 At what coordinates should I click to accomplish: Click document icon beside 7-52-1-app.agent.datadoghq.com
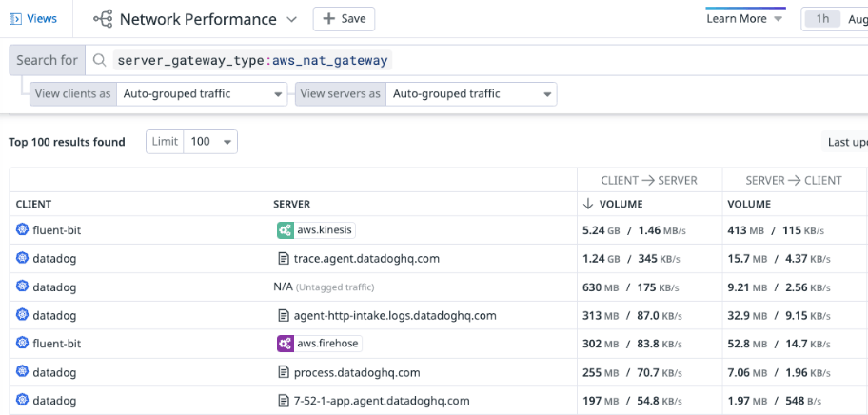coord(284,401)
